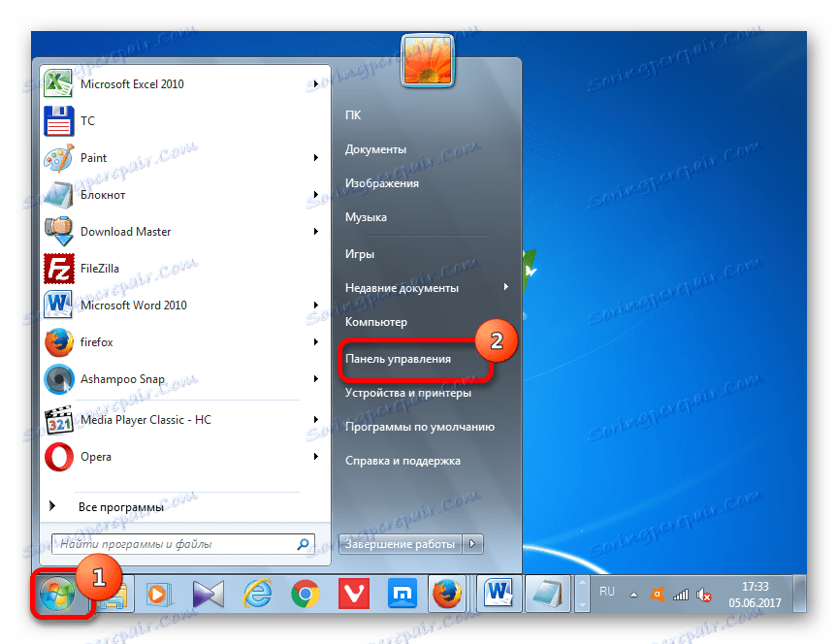838x644 pixels.
Task: Open Download Master icon
Action: pyautogui.click(x=58, y=232)
